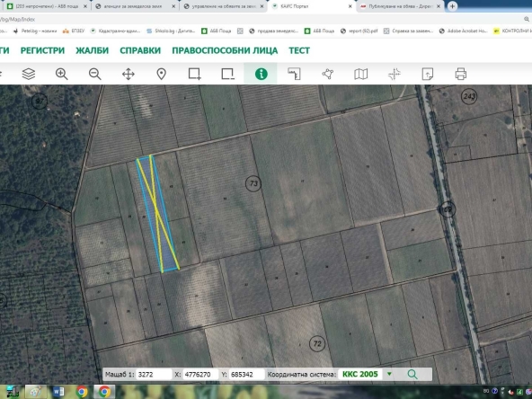Open the folded map icon
The height and width of the screenshot is (399, 532).
360,74
